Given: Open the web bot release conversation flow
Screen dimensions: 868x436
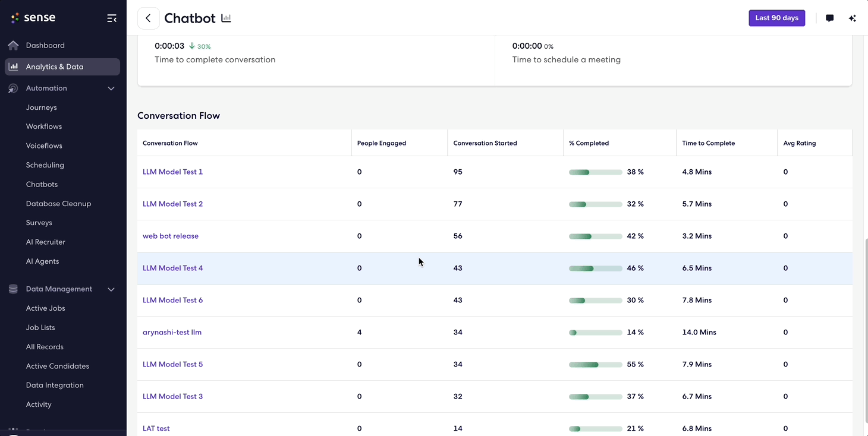Looking at the screenshot, I should (x=171, y=236).
